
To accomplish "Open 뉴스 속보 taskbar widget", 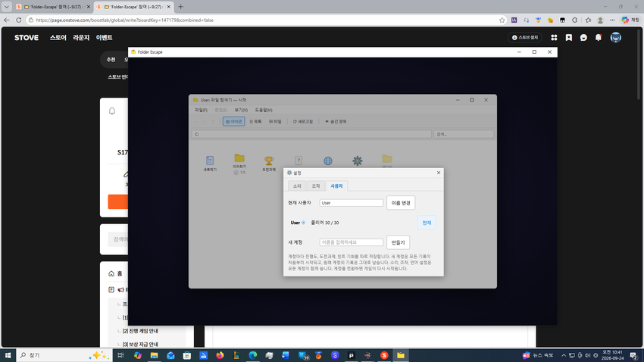I will (538, 355).
